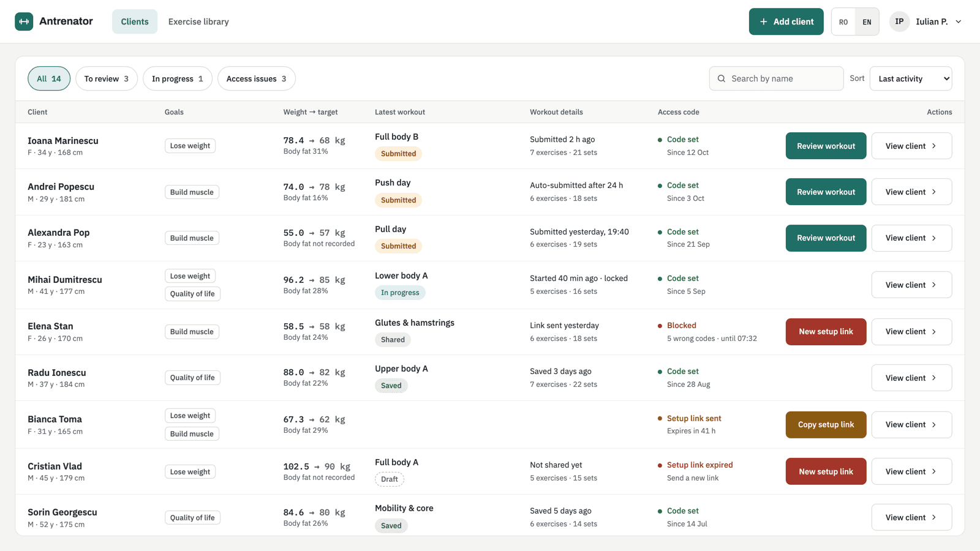
Task: View client Sorin Georgescu
Action: click(x=911, y=517)
